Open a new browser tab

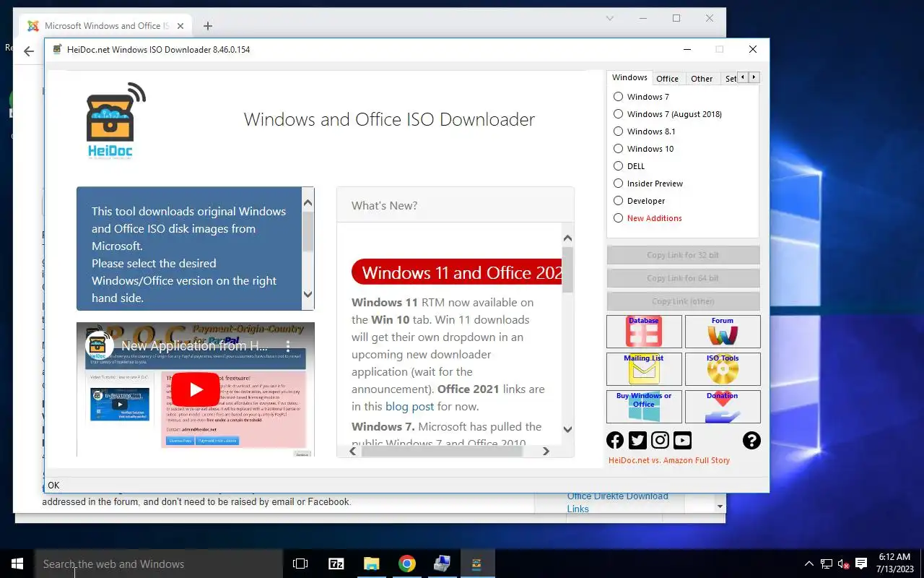(x=208, y=26)
